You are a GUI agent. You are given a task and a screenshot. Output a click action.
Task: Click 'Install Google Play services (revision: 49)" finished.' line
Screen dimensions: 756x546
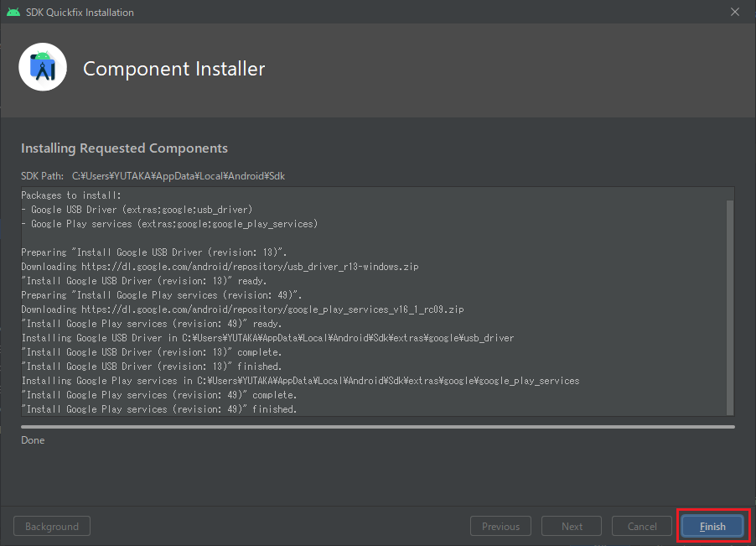159,409
